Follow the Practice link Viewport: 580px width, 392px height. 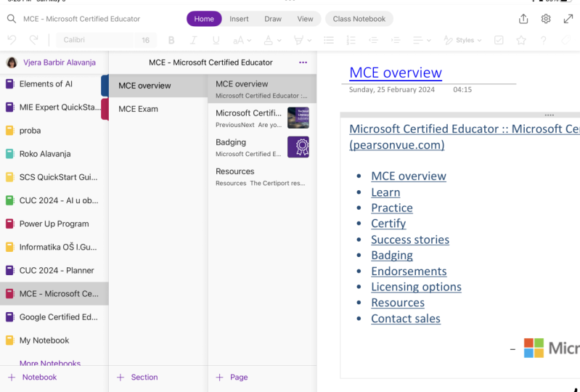tap(392, 208)
